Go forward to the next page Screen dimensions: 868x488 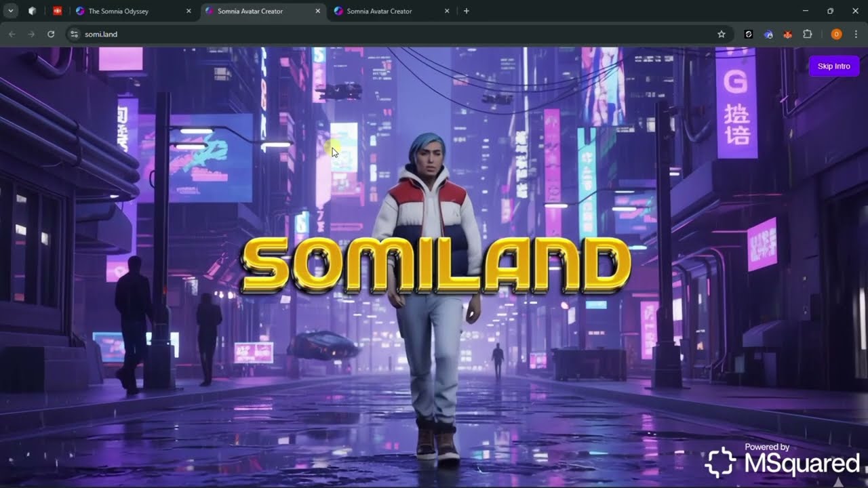click(31, 34)
